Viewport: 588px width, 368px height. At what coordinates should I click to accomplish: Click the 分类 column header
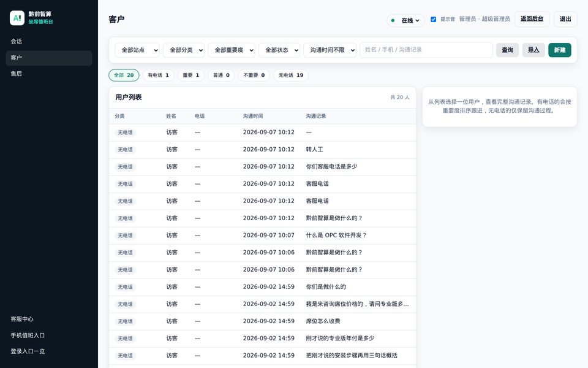(x=119, y=116)
